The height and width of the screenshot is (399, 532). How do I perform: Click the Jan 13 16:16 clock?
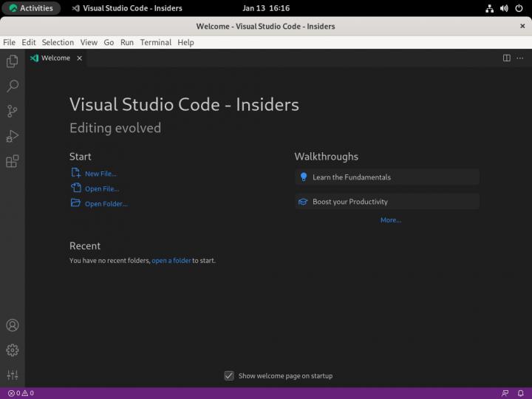(x=266, y=8)
